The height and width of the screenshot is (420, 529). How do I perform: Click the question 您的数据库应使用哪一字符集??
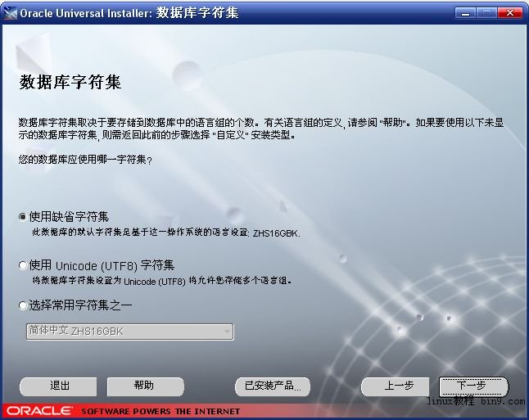click(x=85, y=159)
